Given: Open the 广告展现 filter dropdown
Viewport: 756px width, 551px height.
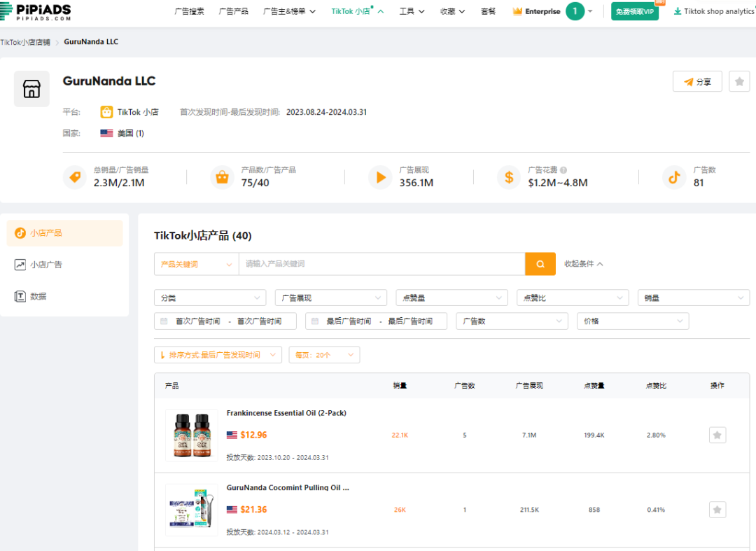Looking at the screenshot, I should (x=330, y=298).
